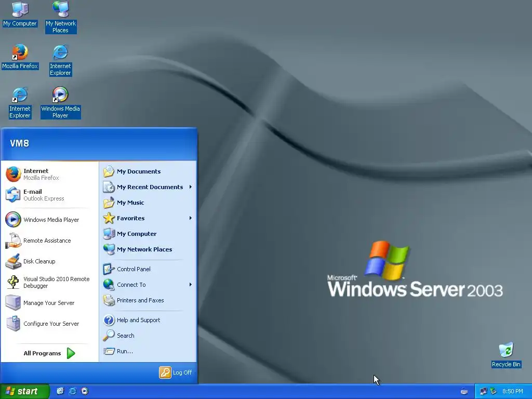Open My Computer desktop icon
Image resolution: width=532 pixels, height=399 pixels.
(x=20, y=14)
